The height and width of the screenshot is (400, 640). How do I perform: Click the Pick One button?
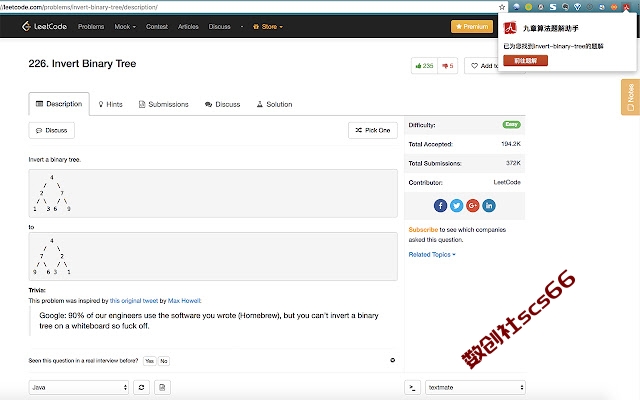click(373, 130)
